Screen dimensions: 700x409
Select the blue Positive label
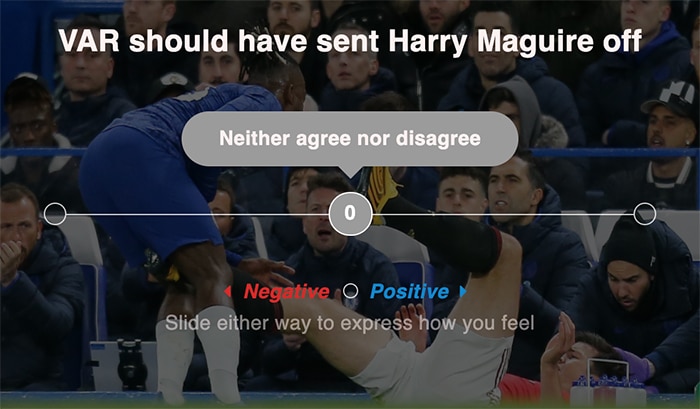[409, 292]
